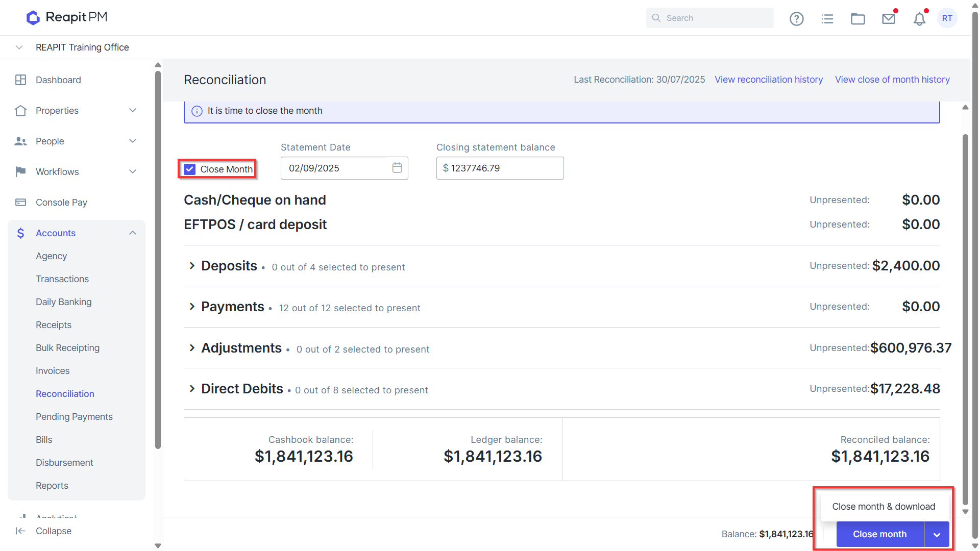Click the task list icon in header
The image size is (980, 551).
point(827,18)
